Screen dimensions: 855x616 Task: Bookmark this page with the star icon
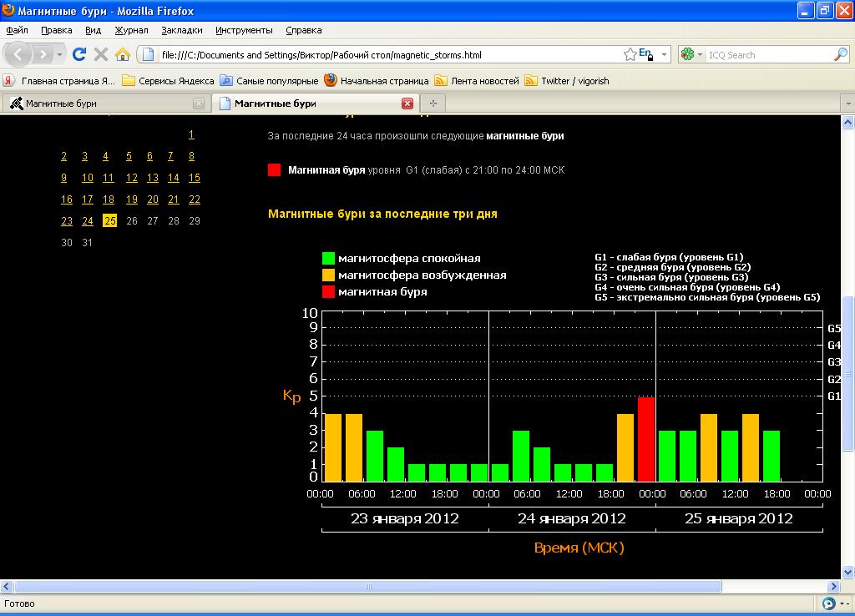(630, 54)
